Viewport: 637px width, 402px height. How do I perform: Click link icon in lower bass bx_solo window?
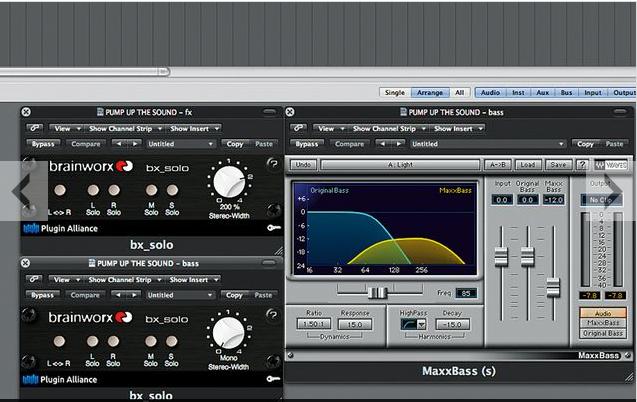click(34, 279)
